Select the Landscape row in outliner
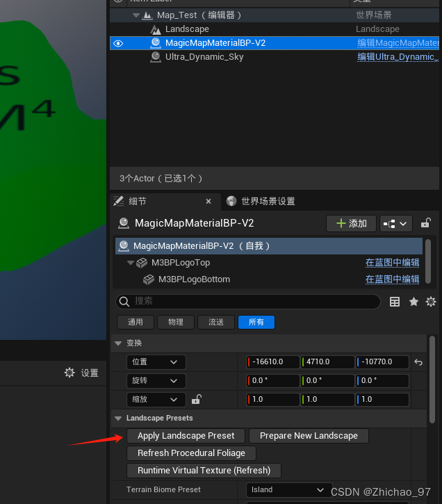 pos(275,29)
